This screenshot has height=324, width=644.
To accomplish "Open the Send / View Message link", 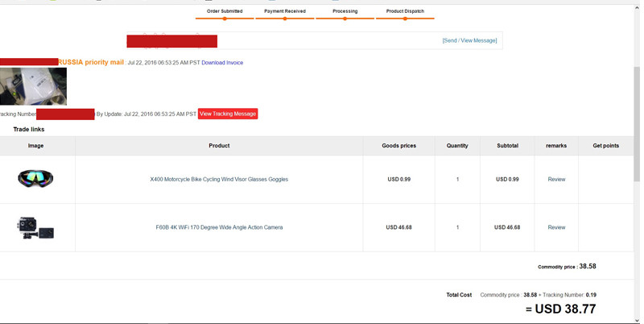I will click(x=469, y=41).
